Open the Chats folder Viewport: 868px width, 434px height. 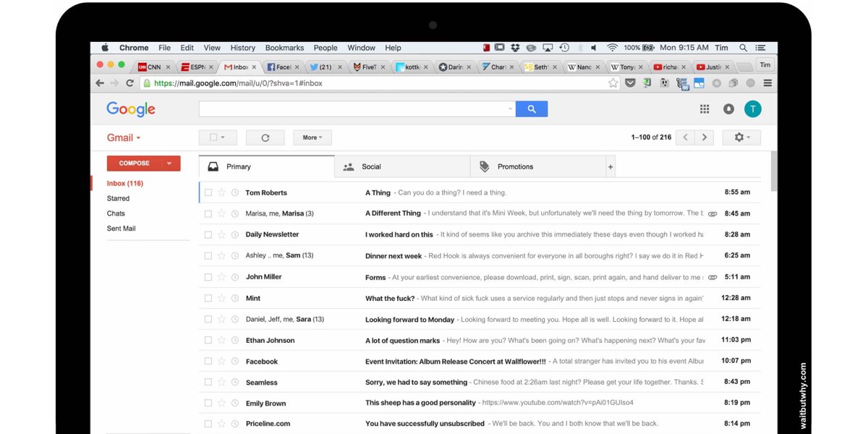click(x=116, y=213)
